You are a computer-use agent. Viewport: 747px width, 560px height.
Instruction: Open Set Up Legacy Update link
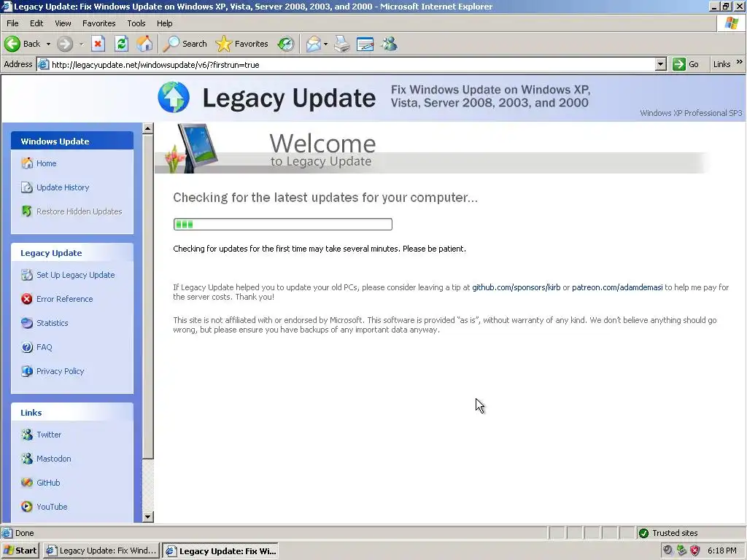(x=76, y=275)
